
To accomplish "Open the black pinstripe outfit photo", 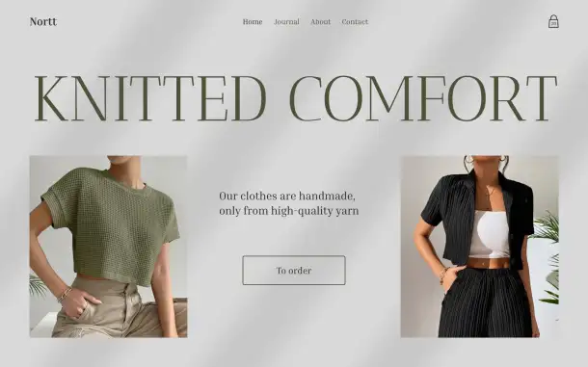I will coord(480,247).
